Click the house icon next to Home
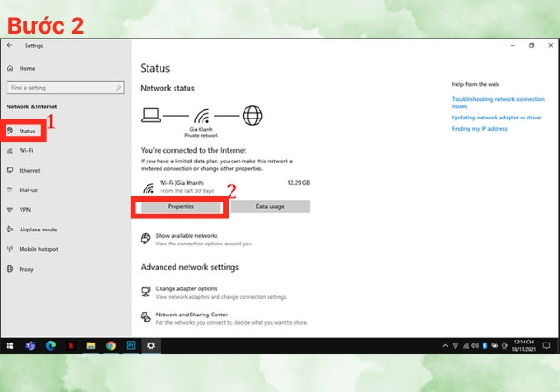 (10, 68)
